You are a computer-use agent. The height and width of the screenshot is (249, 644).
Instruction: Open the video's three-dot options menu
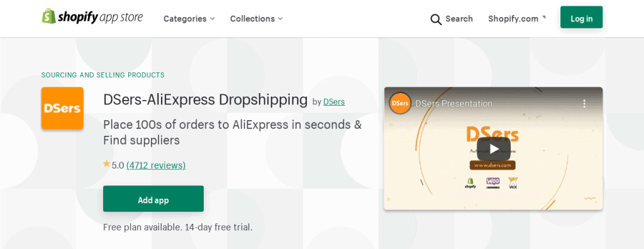coord(584,104)
